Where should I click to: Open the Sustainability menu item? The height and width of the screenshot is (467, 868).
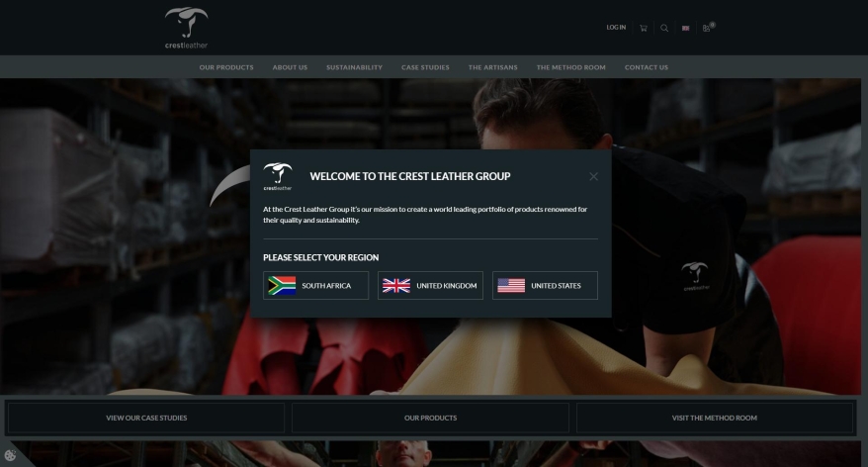click(x=354, y=67)
